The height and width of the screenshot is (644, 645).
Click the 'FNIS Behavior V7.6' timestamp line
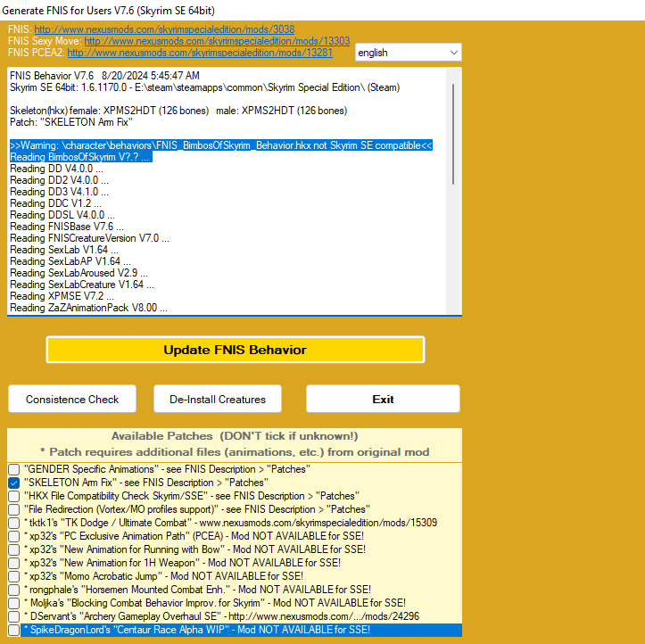pyautogui.click(x=105, y=76)
